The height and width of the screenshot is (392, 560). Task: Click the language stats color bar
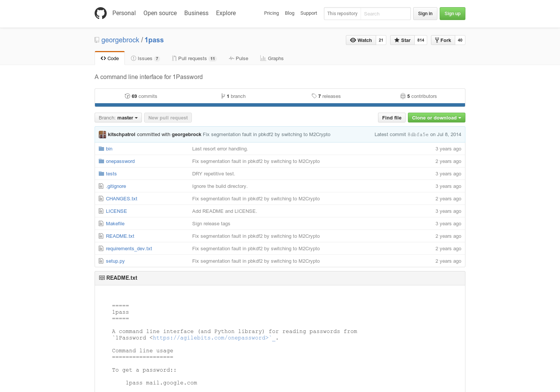(x=280, y=105)
